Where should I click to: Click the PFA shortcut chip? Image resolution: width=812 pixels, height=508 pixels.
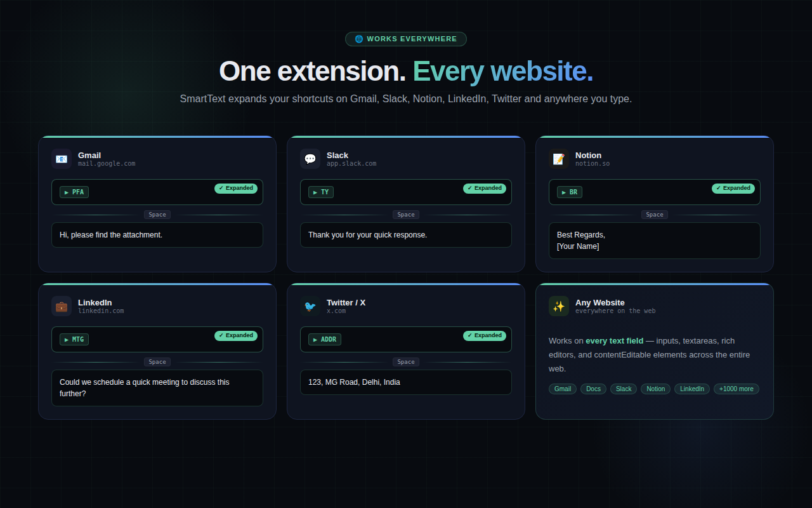click(74, 192)
